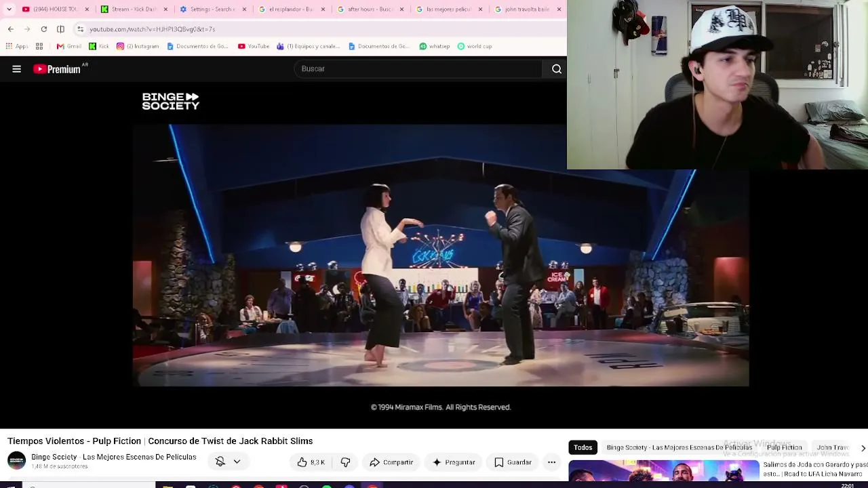Close the HOUSE TOUR tab
The height and width of the screenshot is (488, 868).
tap(87, 9)
